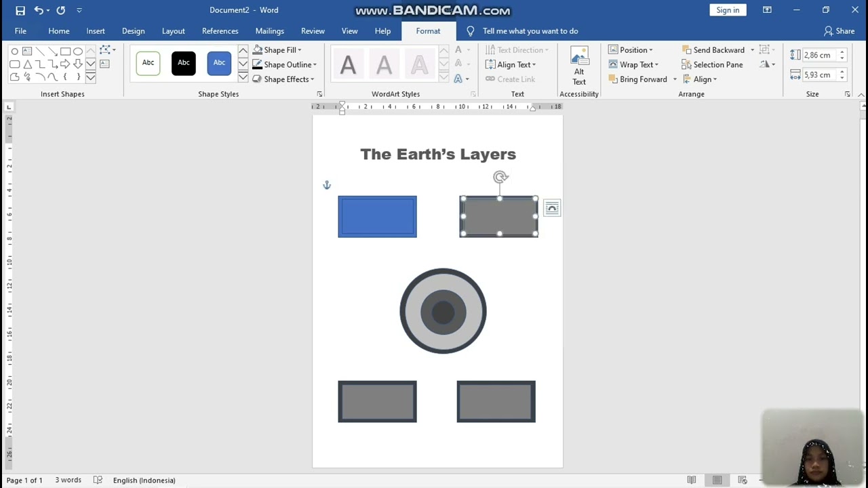Expand the Shape Styles gallery
The height and width of the screenshot is (488, 868).
pyautogui.click(x=243, y=77)
